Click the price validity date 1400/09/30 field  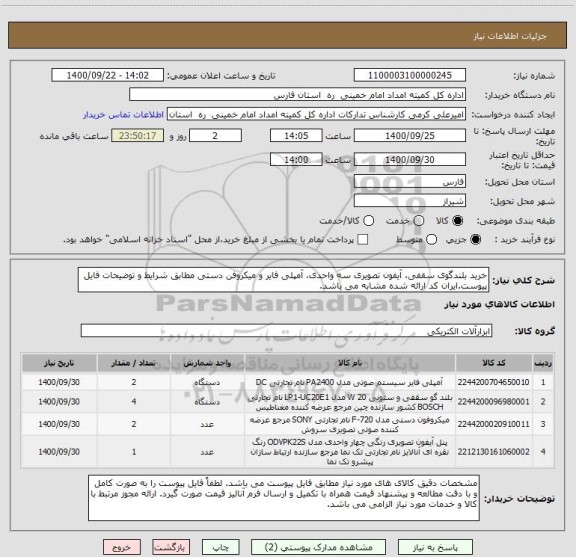point(410,159)
